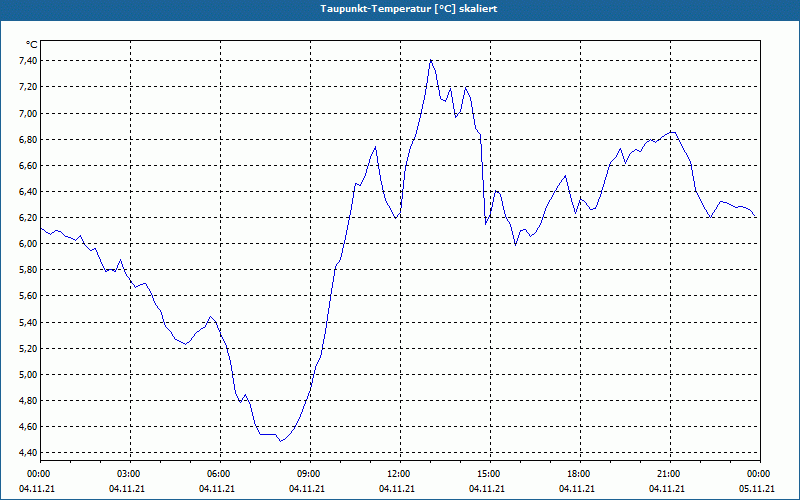Viewport: 800px width, 500px height.
Task: Click the chart title 'Taupunkt-Temperatur [°C] skaliert'
Action: pos(409,9)
